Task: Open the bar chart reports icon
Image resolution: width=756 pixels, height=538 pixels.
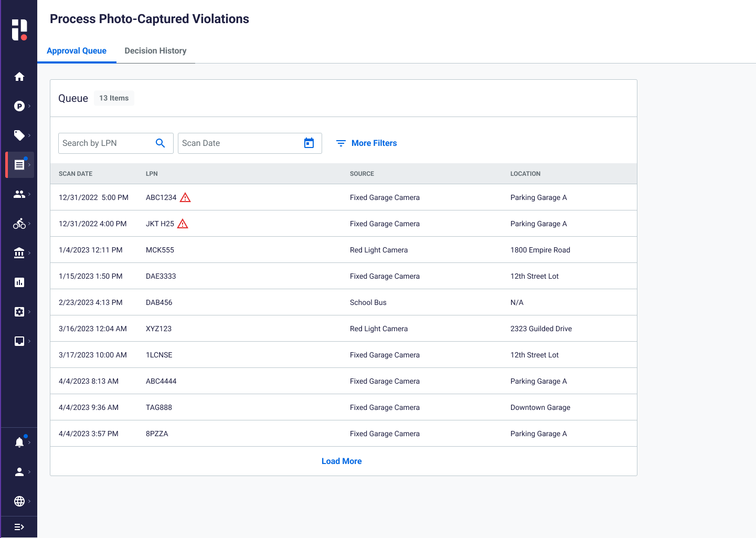Action: (19, 282)
